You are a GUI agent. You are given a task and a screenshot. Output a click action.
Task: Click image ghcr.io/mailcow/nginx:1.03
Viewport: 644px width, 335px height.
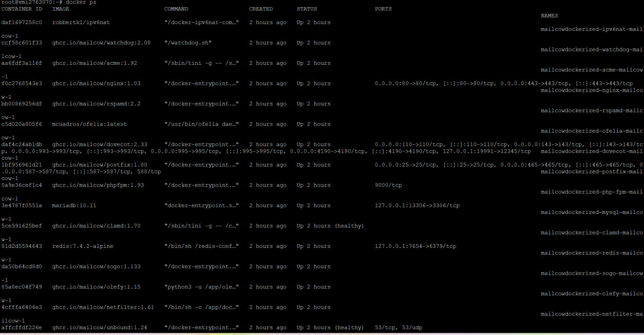(x=96, y=84)
